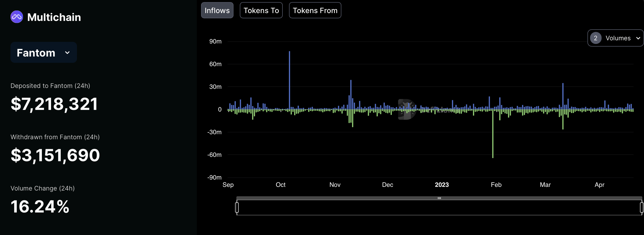The width and height of the screenshot is (644, 235).
Task: Click the mid-March blue inflow spike
Action: pyautogui.click(x=563, y=96)
